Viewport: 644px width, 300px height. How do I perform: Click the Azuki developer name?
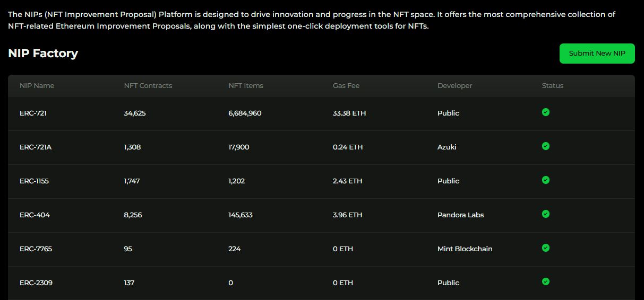point(446,147)
